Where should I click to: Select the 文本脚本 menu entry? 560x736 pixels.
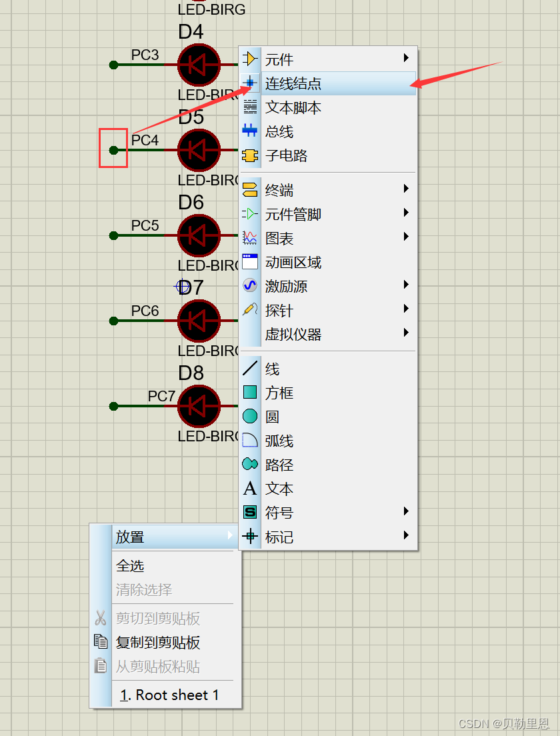click(327, 107)
